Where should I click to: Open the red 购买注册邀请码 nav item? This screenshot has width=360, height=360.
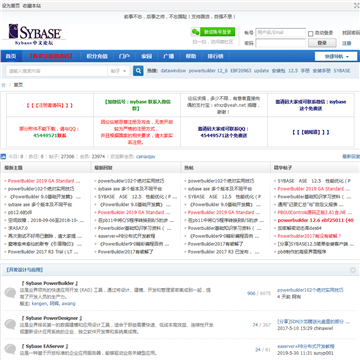click(x=51, y=56)
